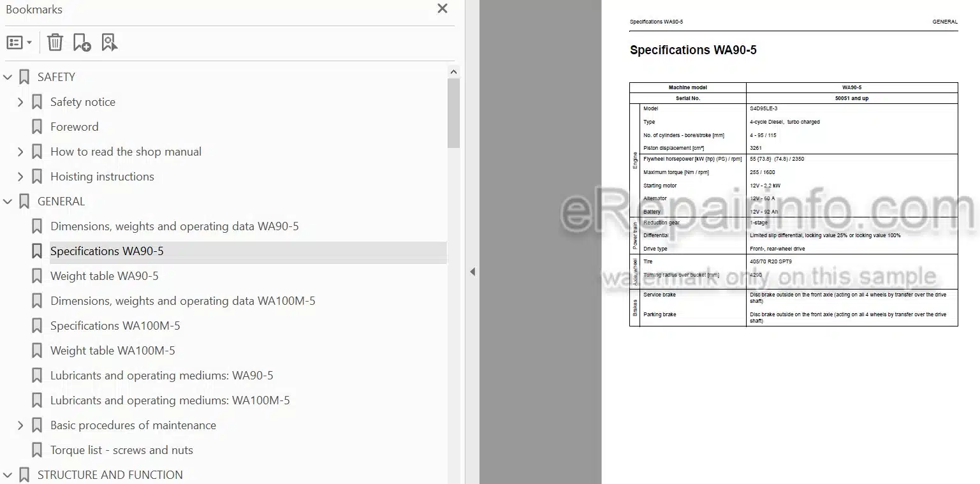Click bookmark icon beside Basic procedures of maintenance

37,425
